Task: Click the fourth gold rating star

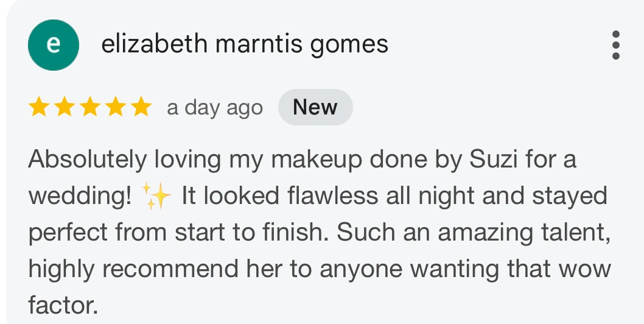Action: pos(116,107)
